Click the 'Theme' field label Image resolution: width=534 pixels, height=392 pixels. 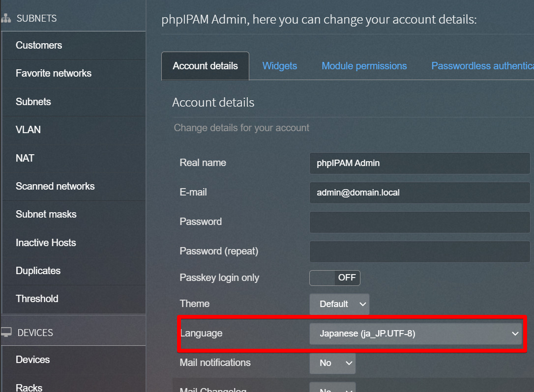pos(194,304)
